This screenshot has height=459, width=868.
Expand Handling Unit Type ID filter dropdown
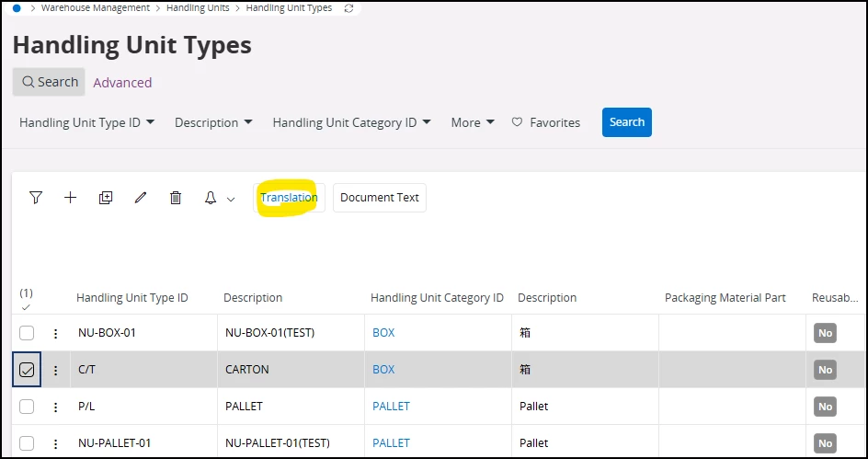(x=86, y=122)
